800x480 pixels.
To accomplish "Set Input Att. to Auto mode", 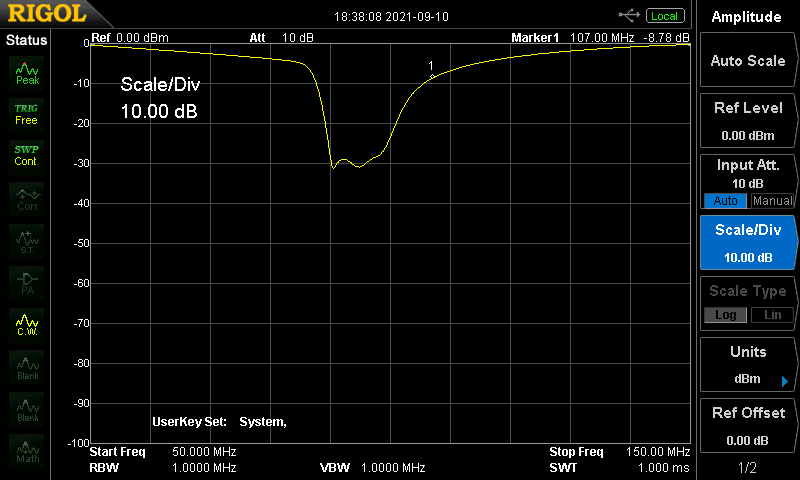I will click(x=726, y=200).
